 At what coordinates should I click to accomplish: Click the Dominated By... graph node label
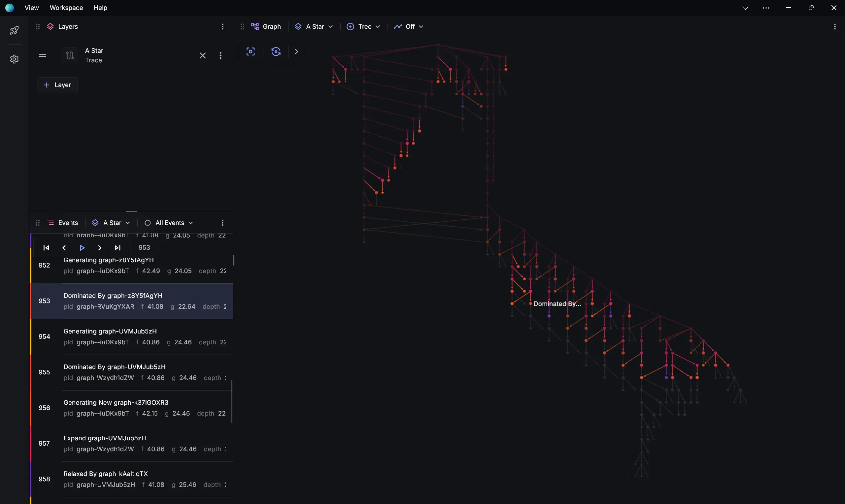[557, 304]
